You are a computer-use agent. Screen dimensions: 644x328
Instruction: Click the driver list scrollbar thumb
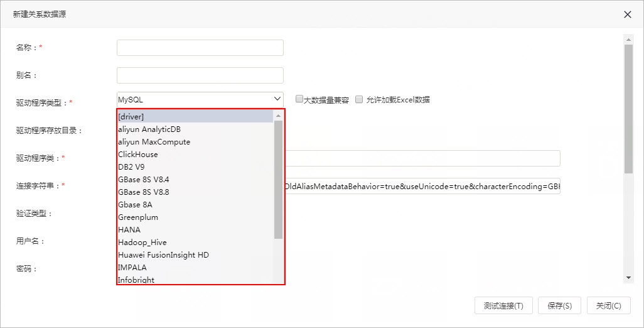(278, 180)
